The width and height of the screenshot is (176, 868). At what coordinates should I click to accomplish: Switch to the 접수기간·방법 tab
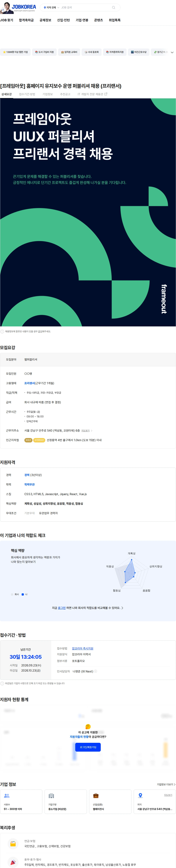pyautogui.click(x=27, y=94)
